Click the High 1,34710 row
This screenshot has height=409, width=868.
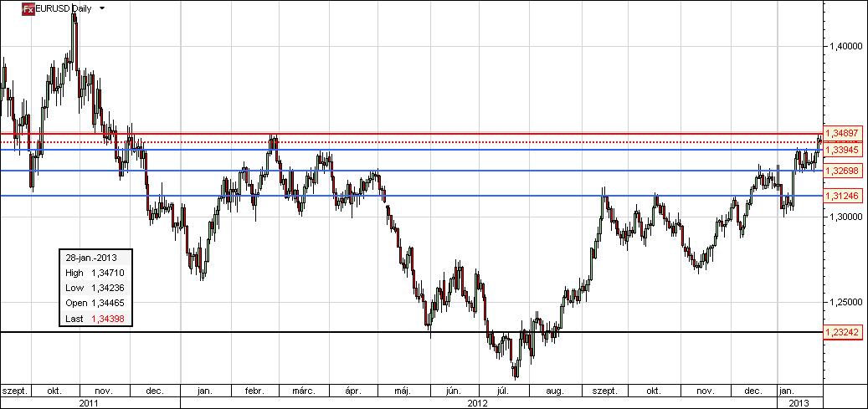[95, 273]
